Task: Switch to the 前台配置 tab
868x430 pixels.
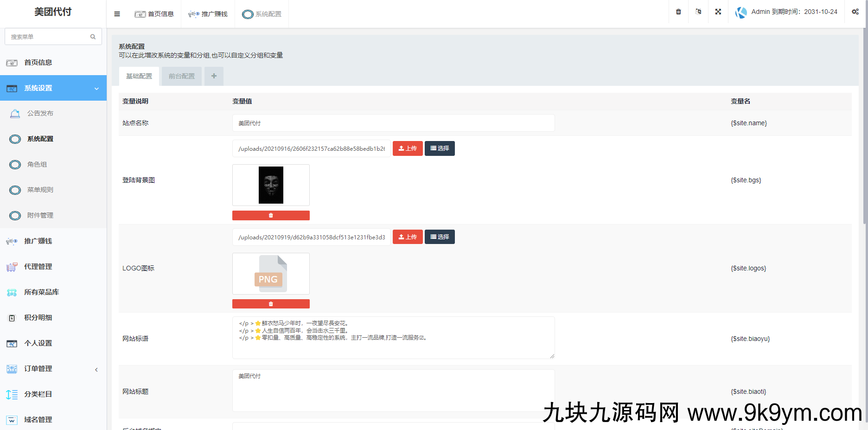Action: [x=181, y=76]
